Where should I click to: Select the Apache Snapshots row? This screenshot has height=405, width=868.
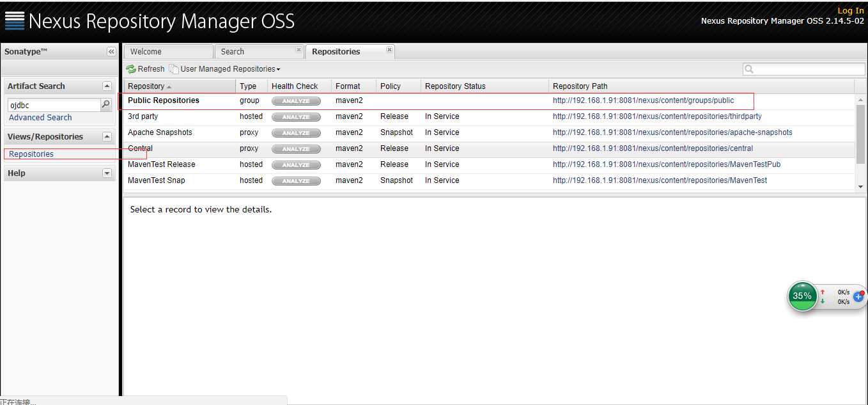(x=490, y=132)
